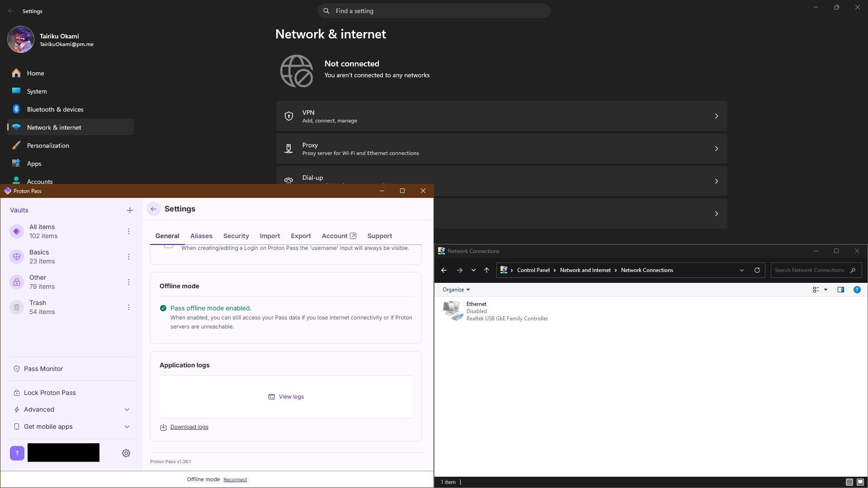Click View logs in Application logs
Viewport: 868px width, 488px height.
tap(286, 397)
